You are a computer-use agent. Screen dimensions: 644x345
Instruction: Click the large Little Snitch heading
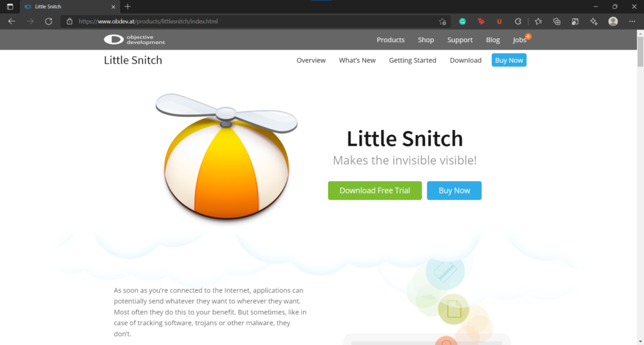coord(404,138)
